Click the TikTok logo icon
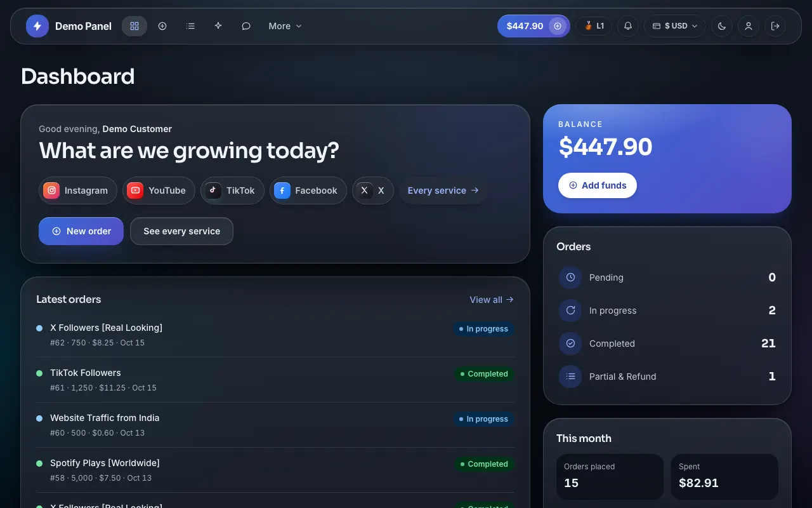This screenshot has height=508, width=812. [x=213, y=190]
